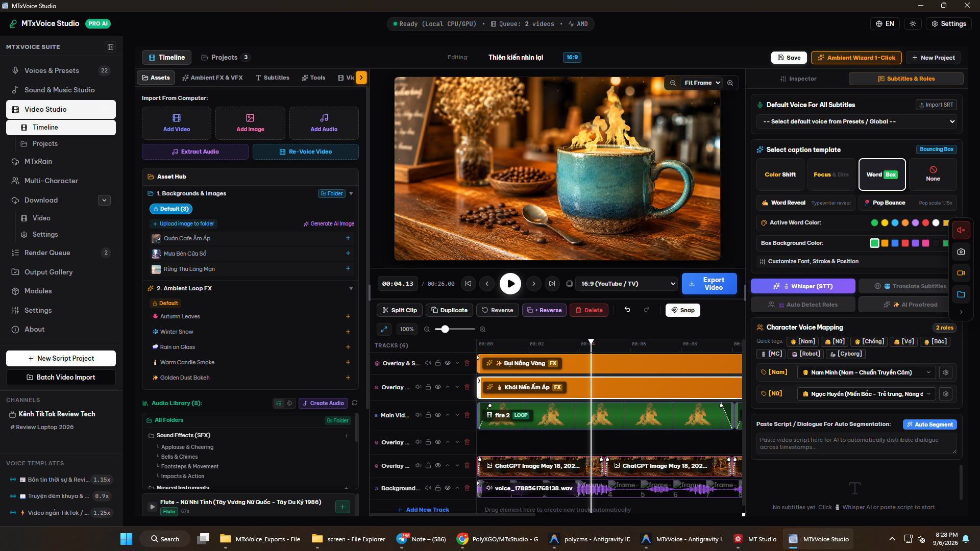This screenshot has width=980, height=551.
Task: Lock the Main Vid track
Action: coord(428,415)
